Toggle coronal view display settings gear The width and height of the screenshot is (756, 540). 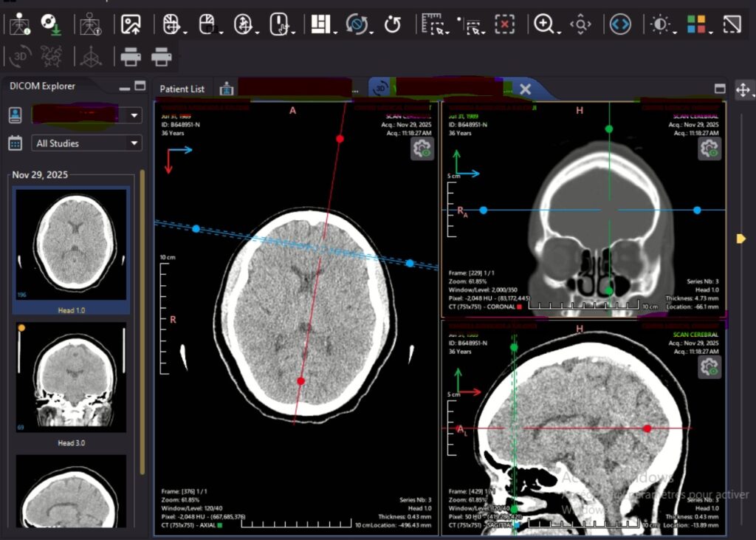[x=709, y=148]
